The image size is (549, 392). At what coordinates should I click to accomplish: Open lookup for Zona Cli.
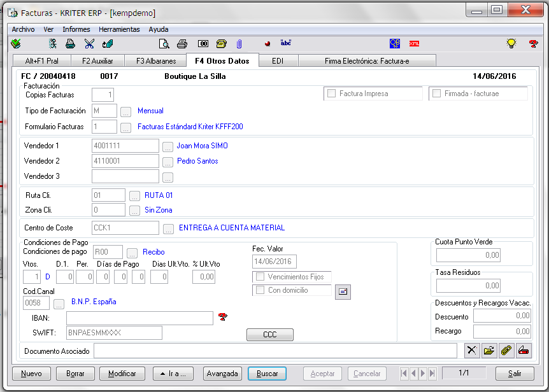[134, 211]
